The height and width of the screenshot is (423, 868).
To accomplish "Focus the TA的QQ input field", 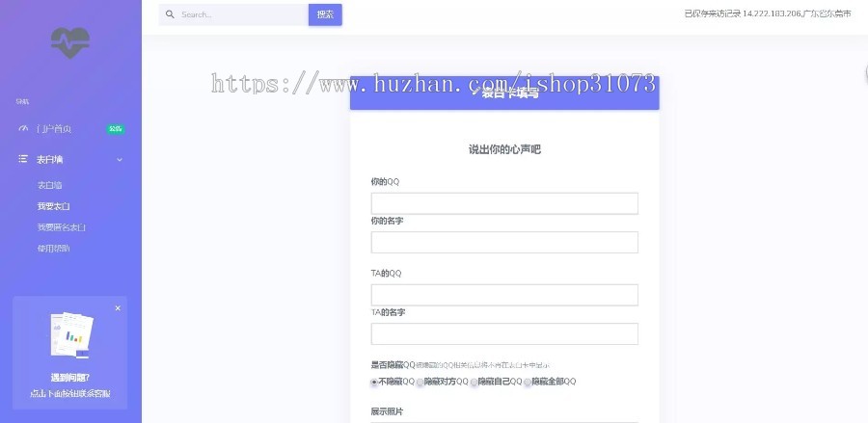I will coord(504,295).
